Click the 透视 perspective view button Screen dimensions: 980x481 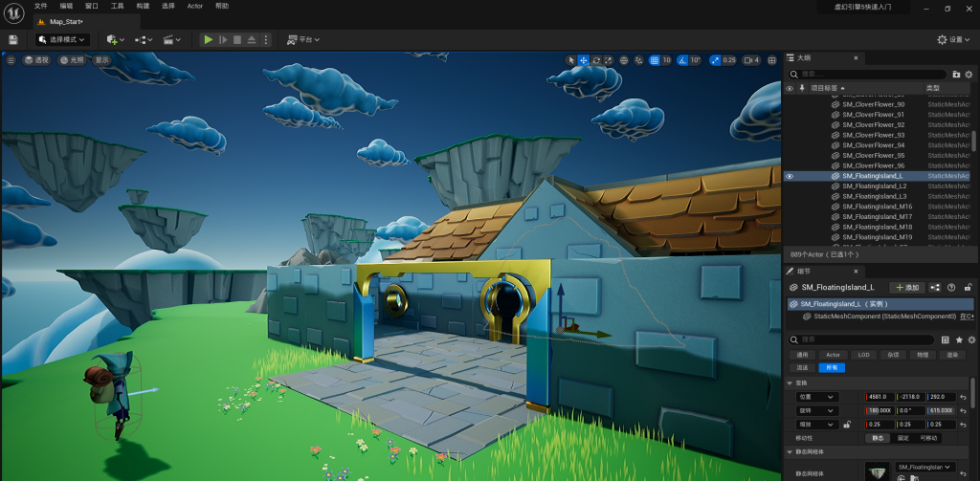click(37, 60)
